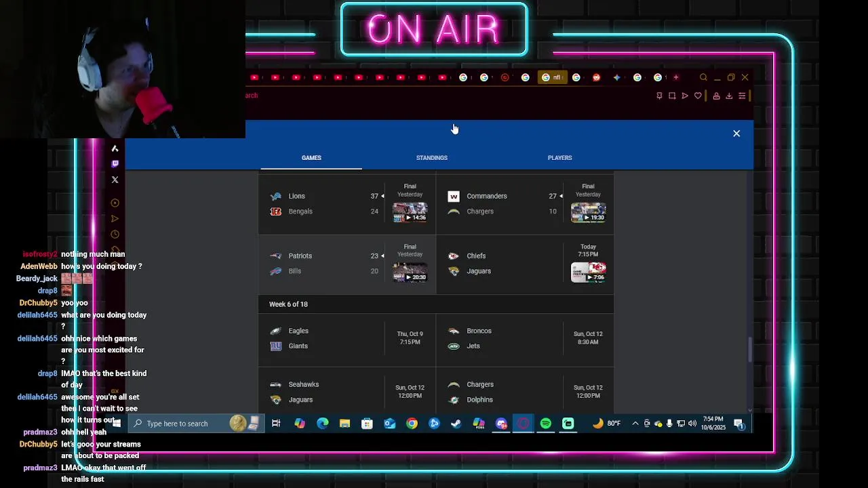Open X icon in browser sidebar
Screen dimensions: 868x488
click(x=115, y=180)
